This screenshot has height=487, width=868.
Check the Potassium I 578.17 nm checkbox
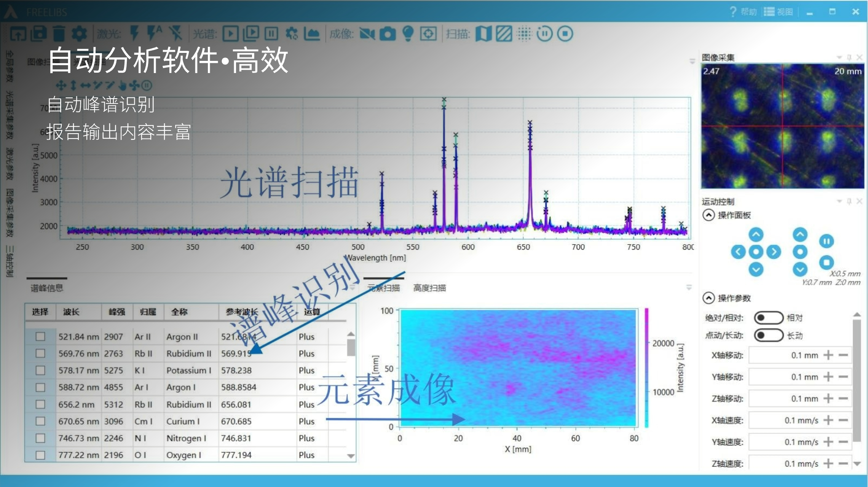40,370
